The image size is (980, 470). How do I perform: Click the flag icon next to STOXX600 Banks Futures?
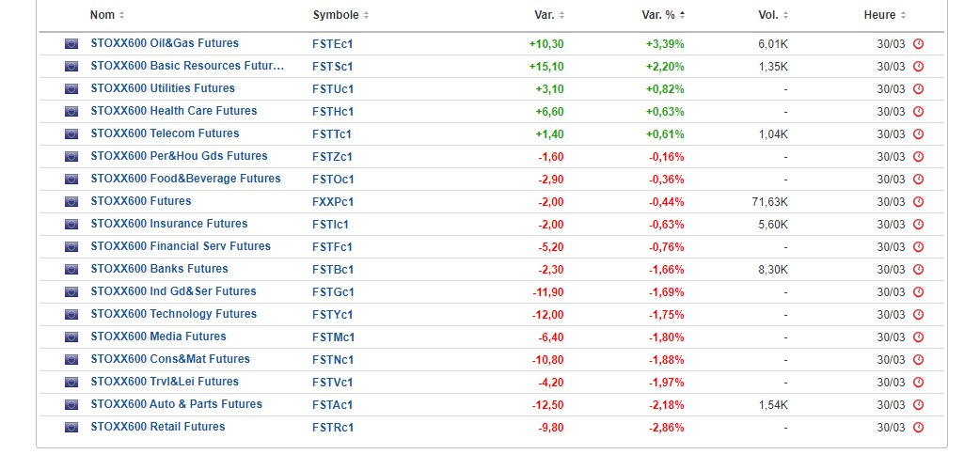71,270
